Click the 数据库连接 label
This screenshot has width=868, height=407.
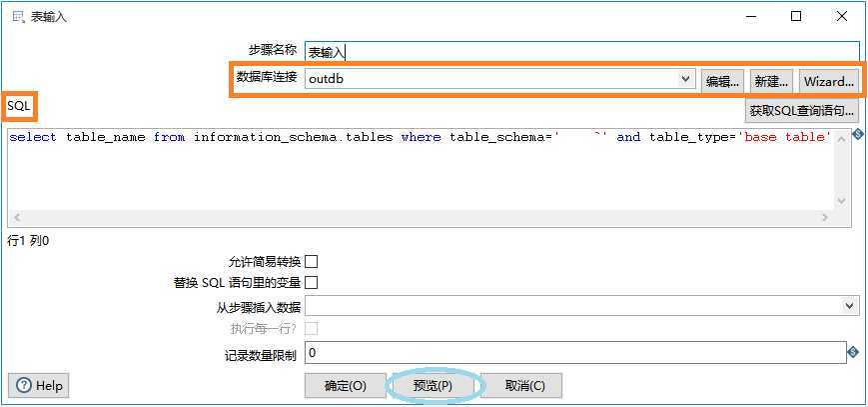pyautogui.click(x=267, y=78)
